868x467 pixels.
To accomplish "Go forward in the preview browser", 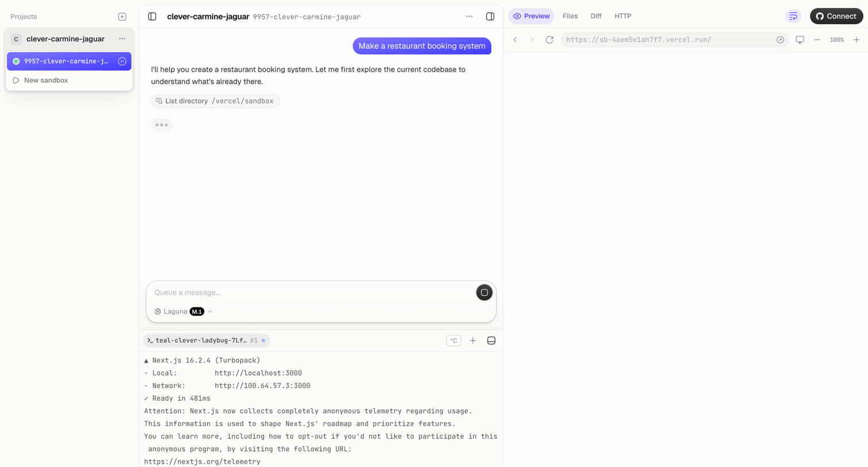I will coord(532,40).
